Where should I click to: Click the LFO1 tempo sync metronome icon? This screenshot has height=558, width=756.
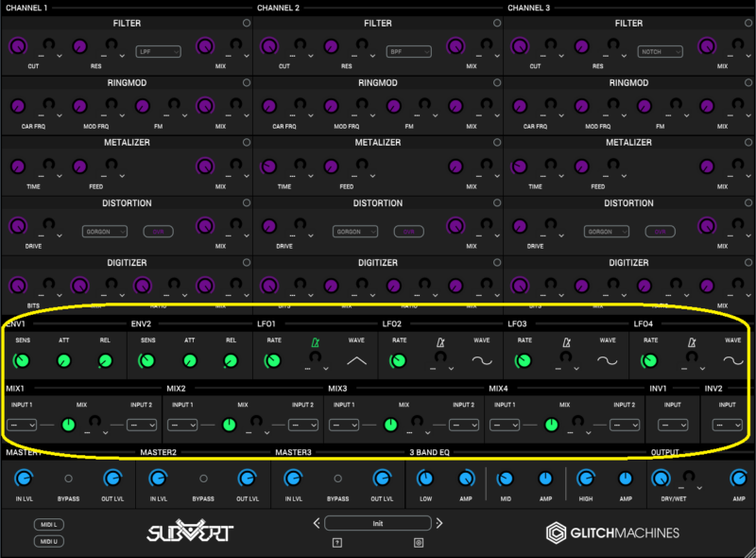315,341
